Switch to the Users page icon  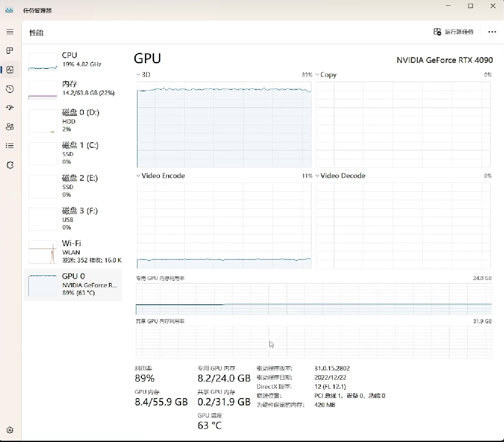tap(10, 127)
